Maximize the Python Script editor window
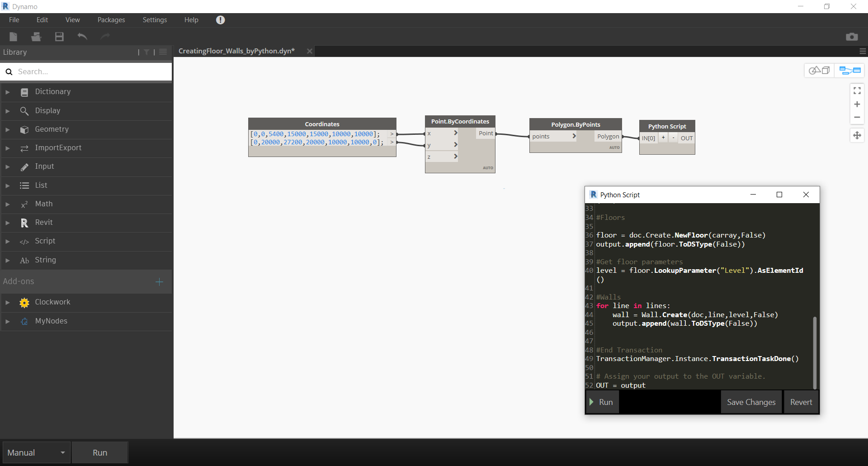 (x=779, y=195)
